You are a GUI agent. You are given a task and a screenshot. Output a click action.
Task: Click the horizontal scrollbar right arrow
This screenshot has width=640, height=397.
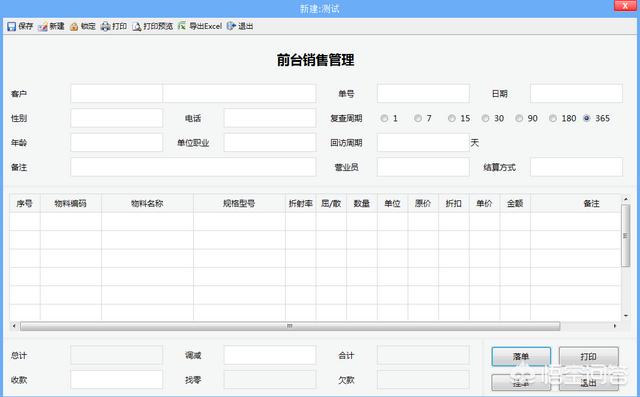[615, 326]
